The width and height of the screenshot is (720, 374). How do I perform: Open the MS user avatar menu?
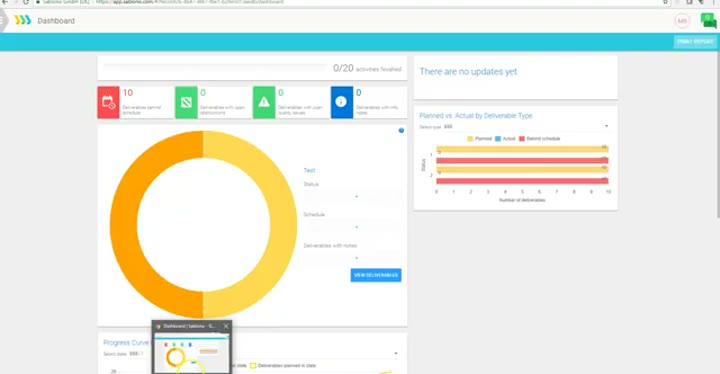coord(682,21)
